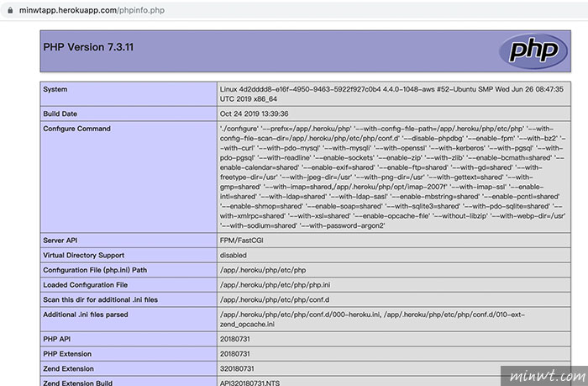588x386 pixels.
Task: Click 'API320180731,NTS' value
Action: pyautogui.click(x=249, y=383)
